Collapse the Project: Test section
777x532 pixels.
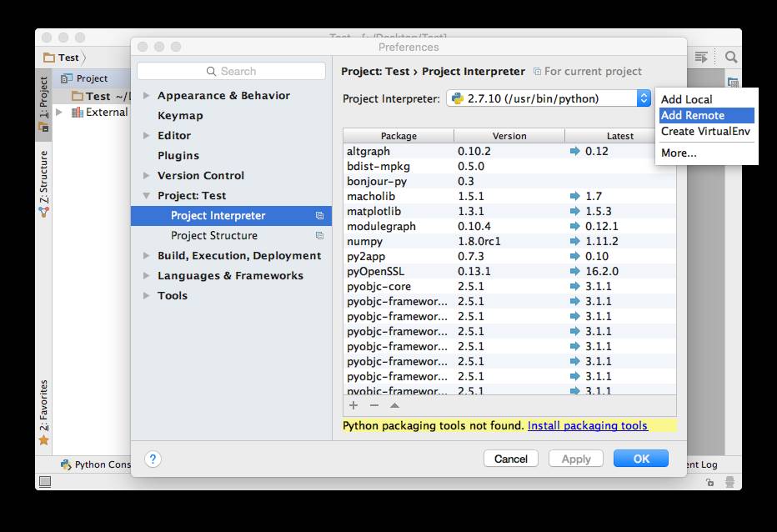[146, 195]
